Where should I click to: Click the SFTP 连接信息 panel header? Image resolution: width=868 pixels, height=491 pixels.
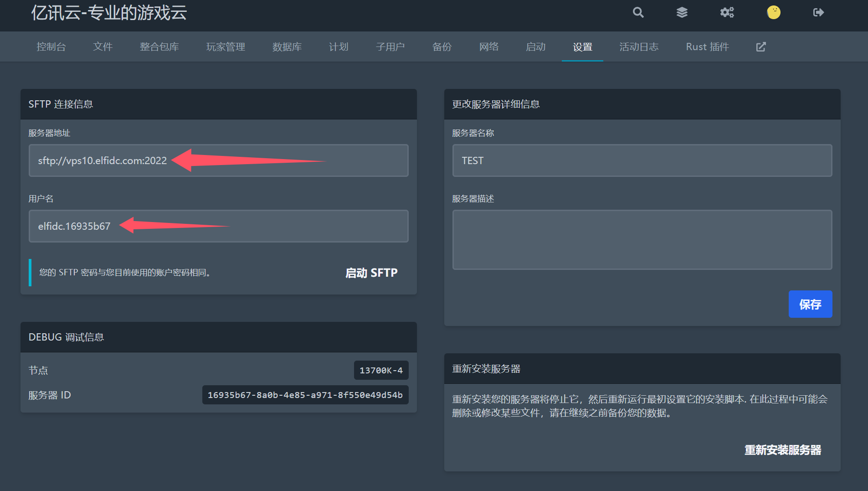point(218,104)
